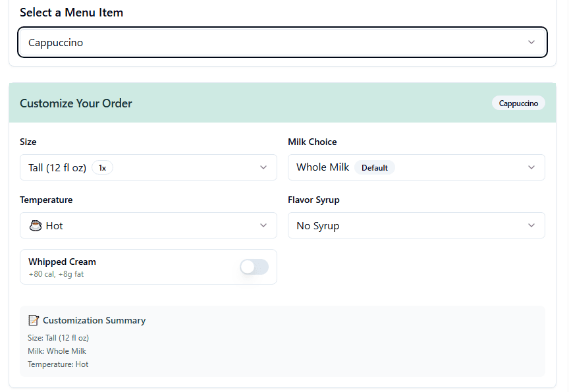569x392 pixels.
Task: Open the Milk Choice dropdown
Action: [x=416, y=167]
